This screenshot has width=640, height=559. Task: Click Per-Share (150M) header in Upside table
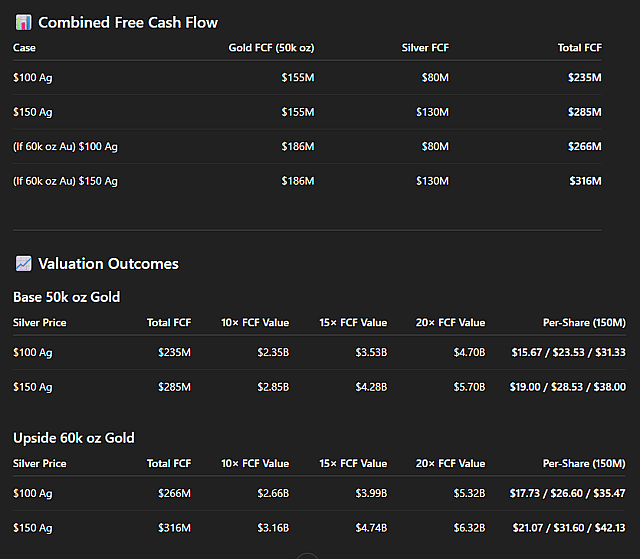584,464
